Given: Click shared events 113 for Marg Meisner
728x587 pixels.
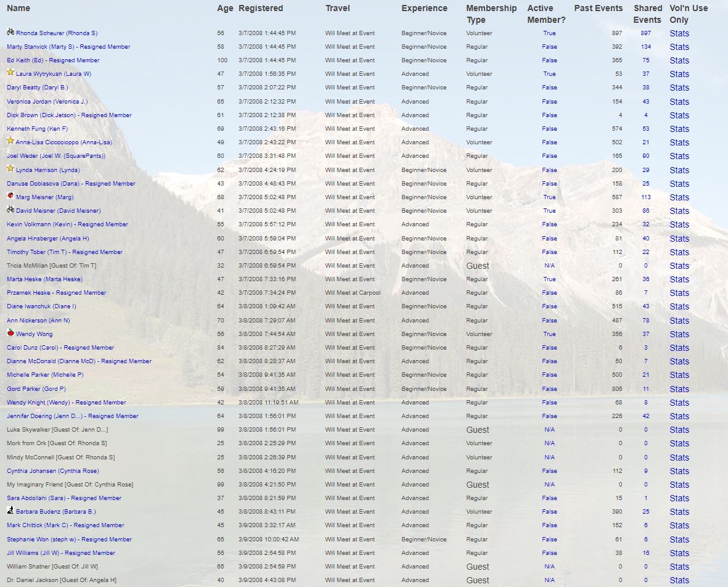Looking at the screenshot, I should pyautogui.click(x=645, y=197).
